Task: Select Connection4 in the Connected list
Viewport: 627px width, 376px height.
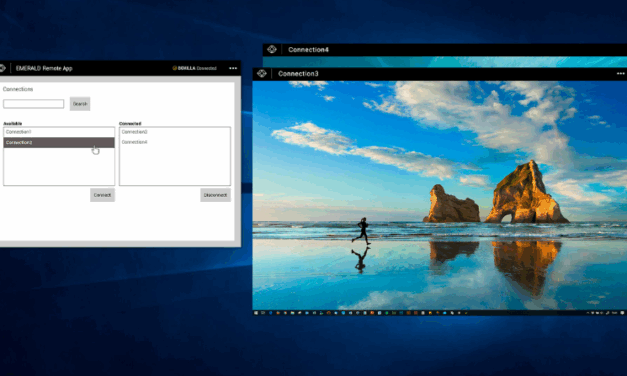Action: click(x=175, y=142)
